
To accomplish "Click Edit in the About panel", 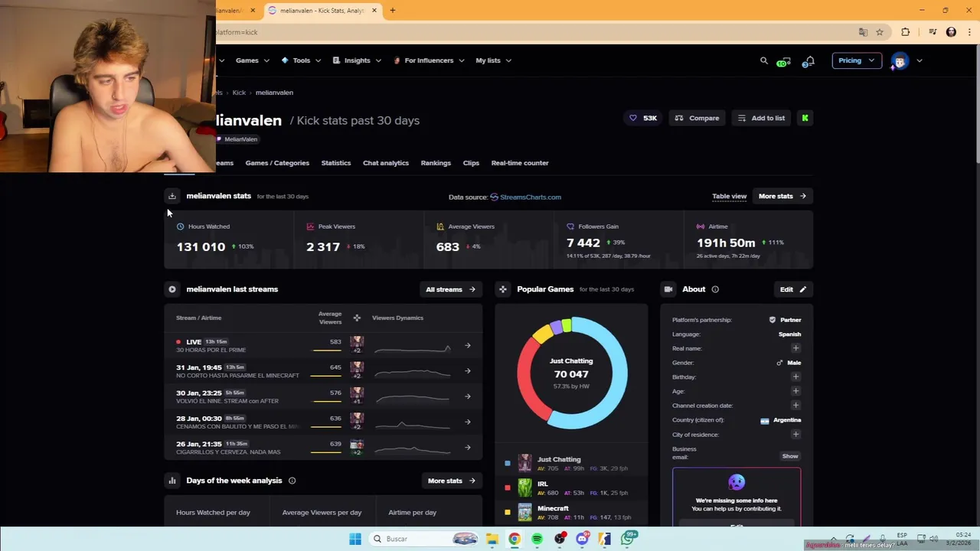I will click(x=793, y=289).
